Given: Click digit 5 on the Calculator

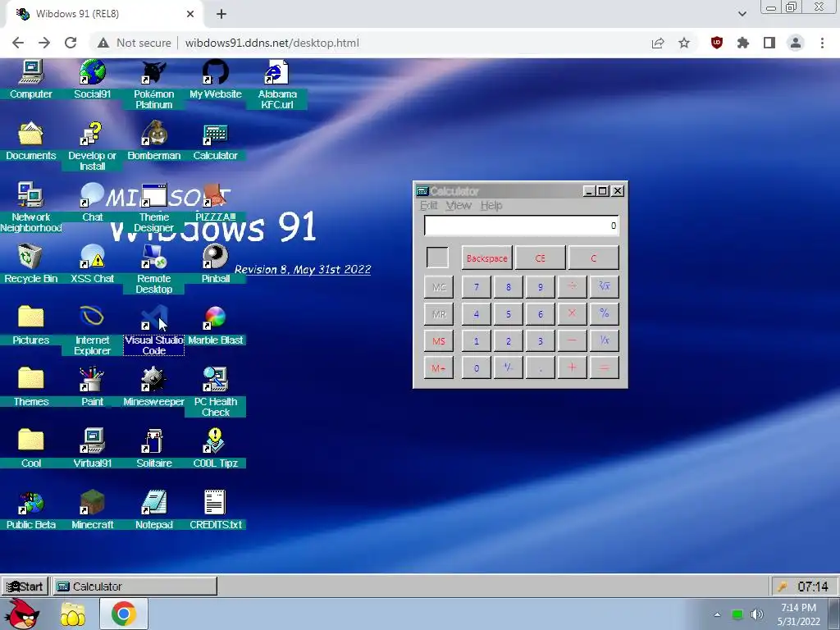Looking at the screenshot, I should (x=509, y=314).
